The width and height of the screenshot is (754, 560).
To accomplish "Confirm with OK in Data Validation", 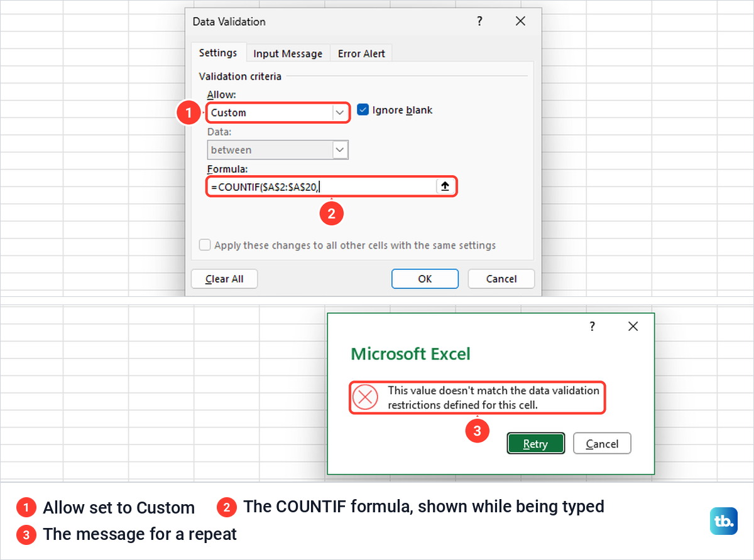I will point(425,279).
